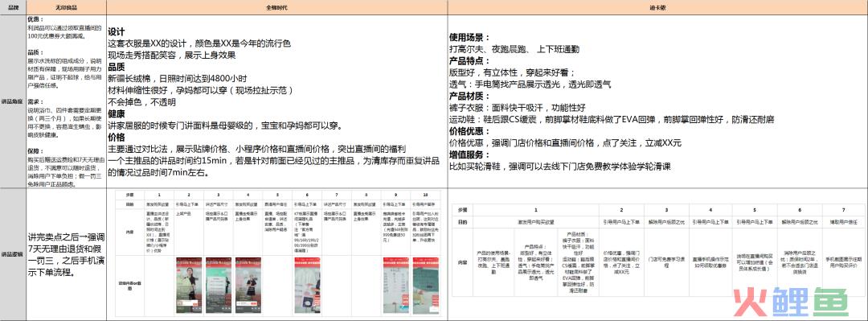Select the 全棉时代 header cell

click(x=276, y=7)
